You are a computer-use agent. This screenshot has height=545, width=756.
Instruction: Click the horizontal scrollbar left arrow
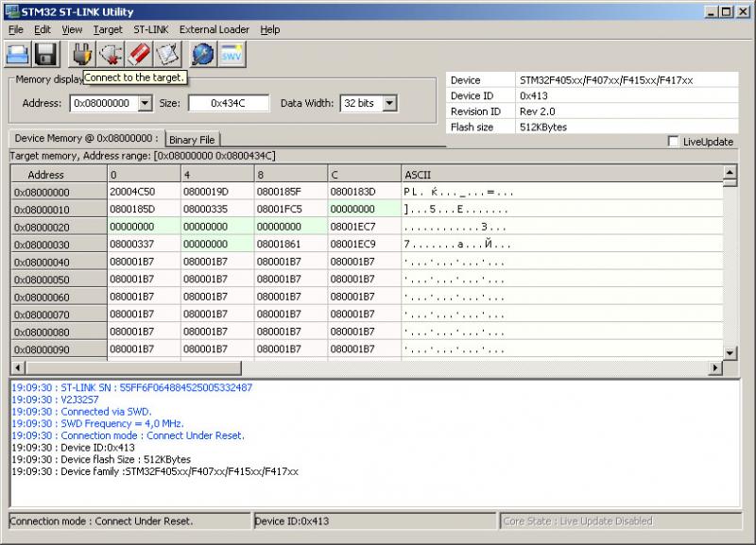tap(18, 368)
